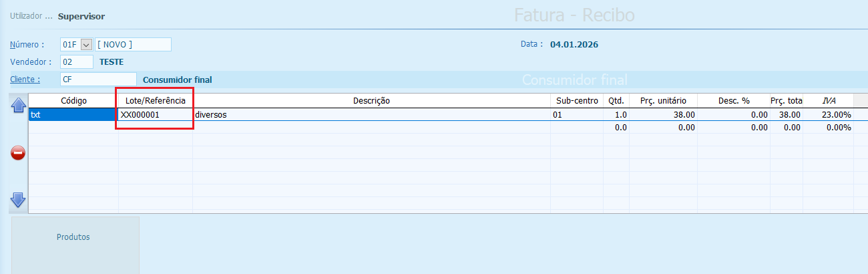The height and width of the screenshot is (274, 868).
Task: Select the txt code cell
Action: tap(72, 115)
